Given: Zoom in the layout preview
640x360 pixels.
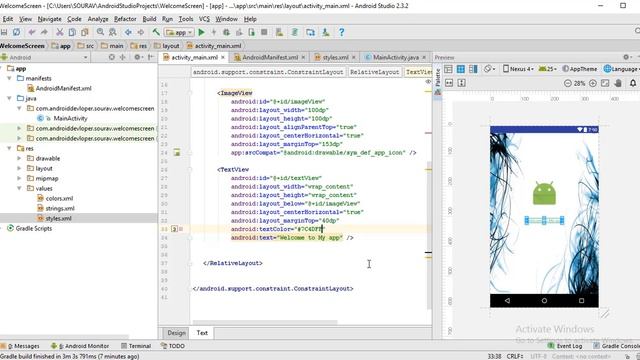Looking at the screenshot, I should (593, 83).
